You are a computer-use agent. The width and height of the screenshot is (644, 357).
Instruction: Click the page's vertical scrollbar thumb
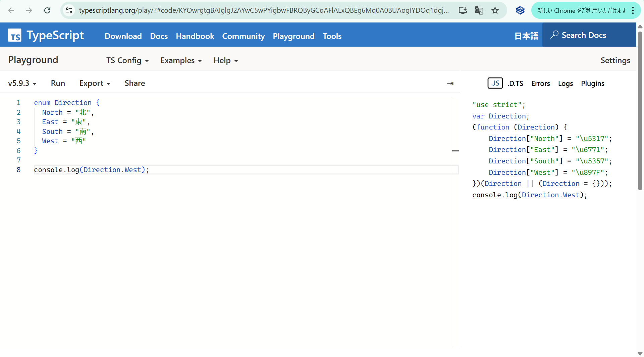(x=640, y=111)
